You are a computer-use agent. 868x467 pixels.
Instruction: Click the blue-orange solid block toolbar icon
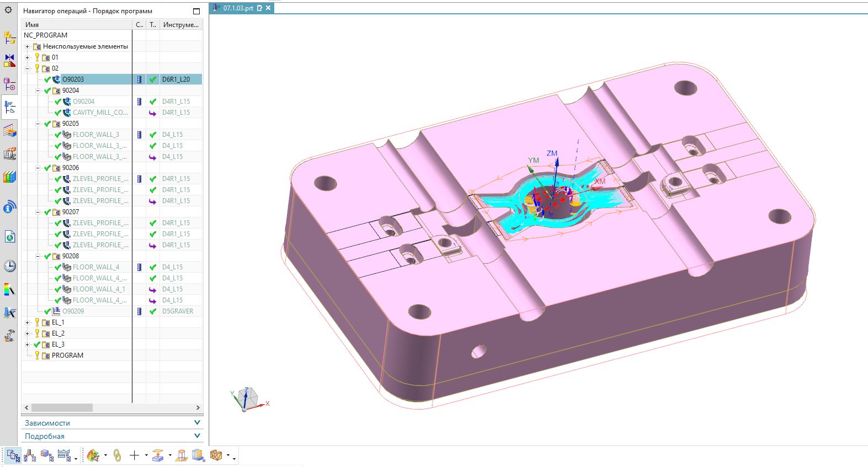pos(198,455)
